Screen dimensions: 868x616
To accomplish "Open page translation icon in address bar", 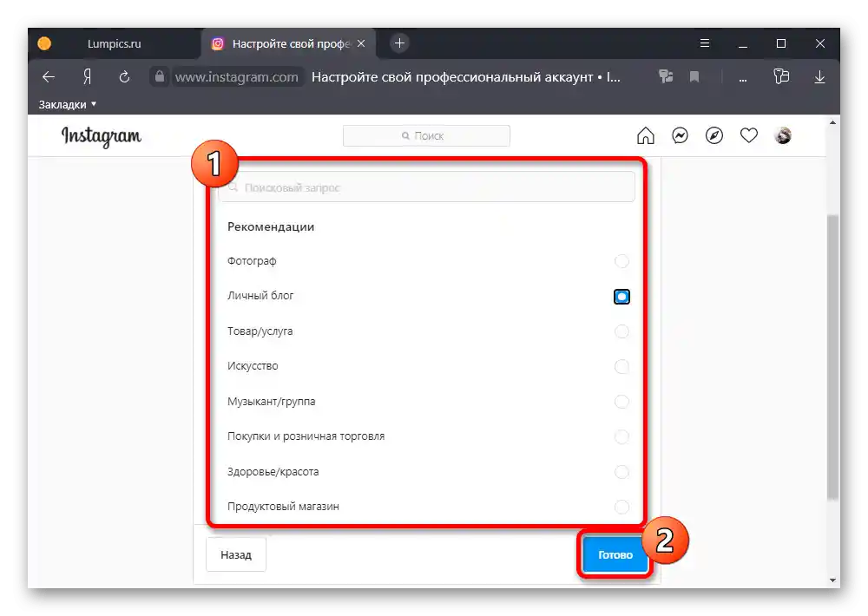I will [666, 76].
